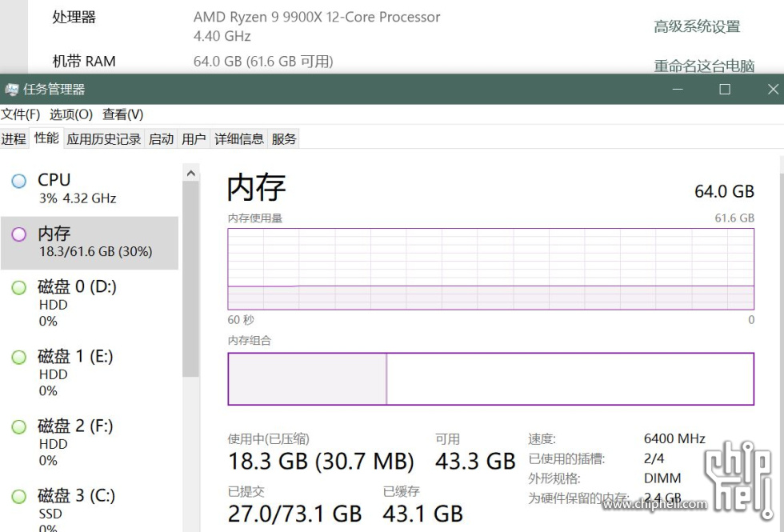Click the 可用 label above 43.3 GB
The width and height of the screenshot is (784, 532).
pyautogui.click(x=447, y=439)
